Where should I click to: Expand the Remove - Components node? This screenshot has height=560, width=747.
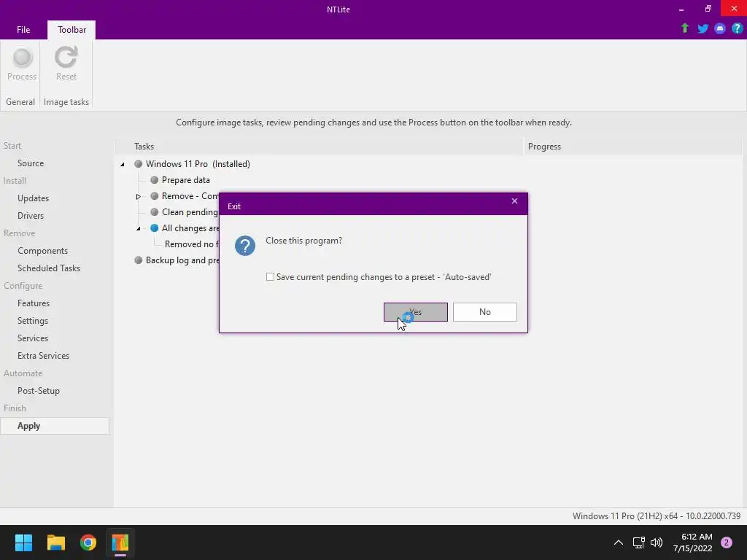(x=138, y=196)
